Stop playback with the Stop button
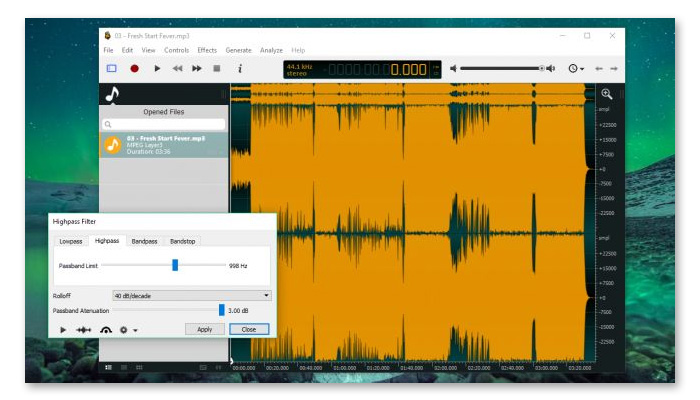 217,69
